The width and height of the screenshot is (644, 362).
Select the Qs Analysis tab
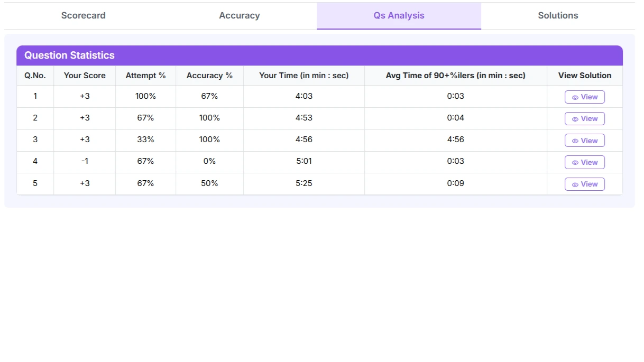399,16
